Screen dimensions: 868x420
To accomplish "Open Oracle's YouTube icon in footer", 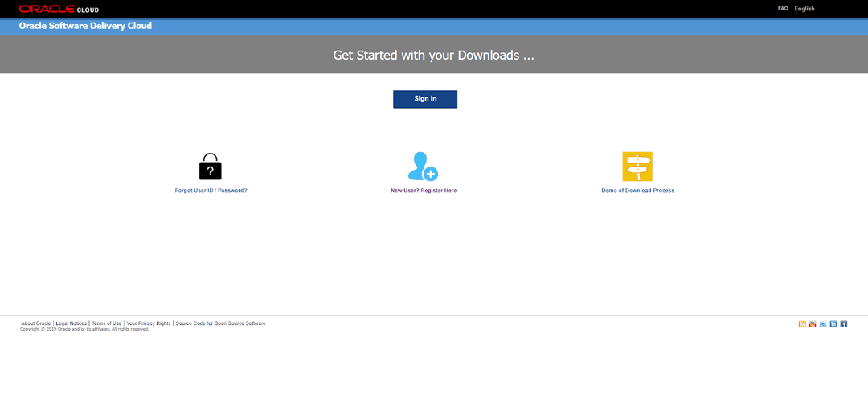I will (x=813, y=324).
